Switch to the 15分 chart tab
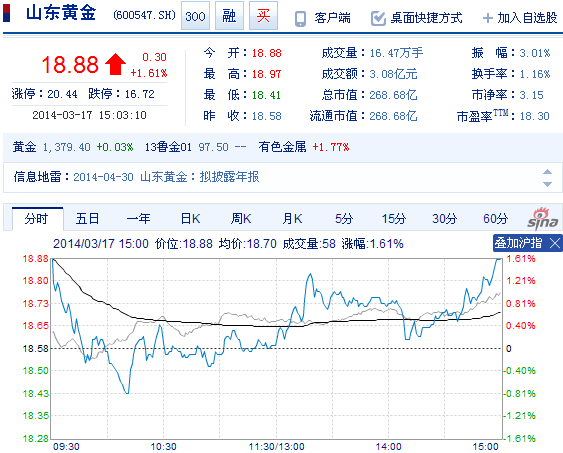Image resolution: width=563 pixels, height=453 pixels. (x=394, y=219)
